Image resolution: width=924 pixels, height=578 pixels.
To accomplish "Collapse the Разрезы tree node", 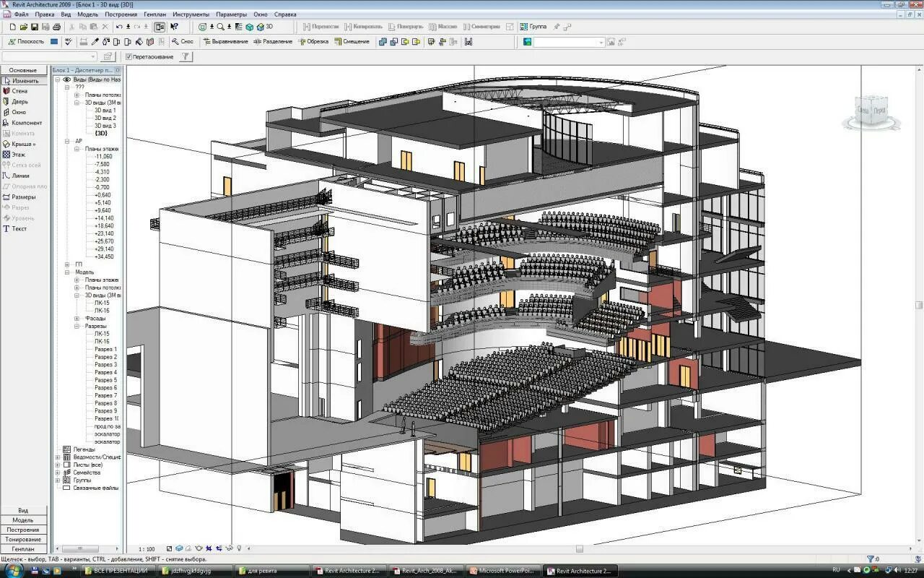I will pos(77,326).
